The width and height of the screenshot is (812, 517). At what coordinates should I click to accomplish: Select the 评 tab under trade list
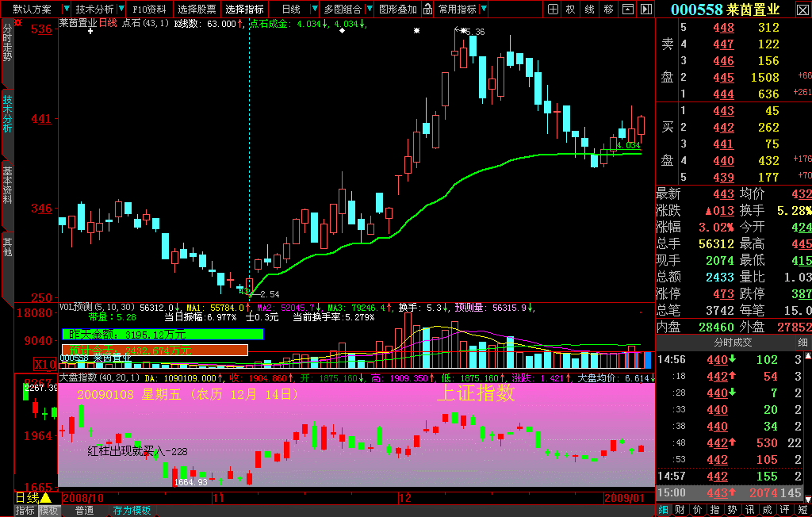click(x=784, y=511)
